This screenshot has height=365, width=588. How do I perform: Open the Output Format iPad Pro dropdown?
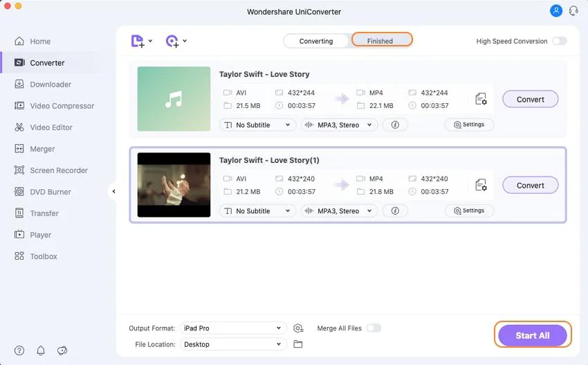point(233,328)
